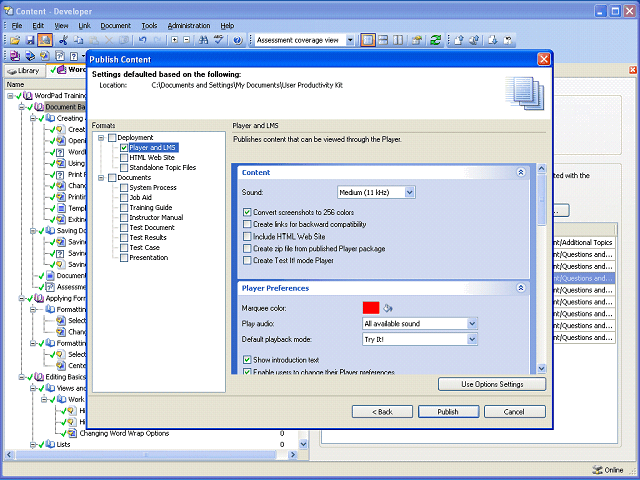The image size is (640, 480).
Task: Click the Spell check ABC icon
Action: (x=219, y=40)
